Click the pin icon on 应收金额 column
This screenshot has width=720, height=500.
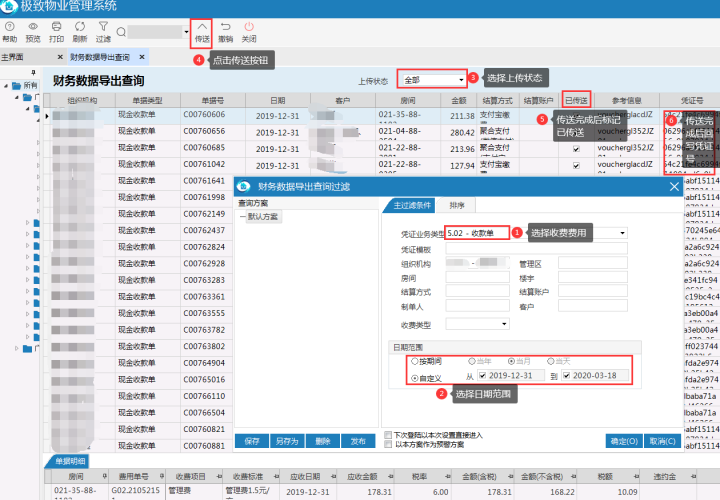tap(390, 476)
